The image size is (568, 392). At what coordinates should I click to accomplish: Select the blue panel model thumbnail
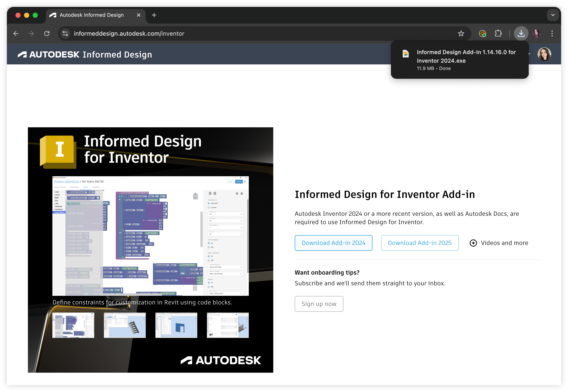176,325
